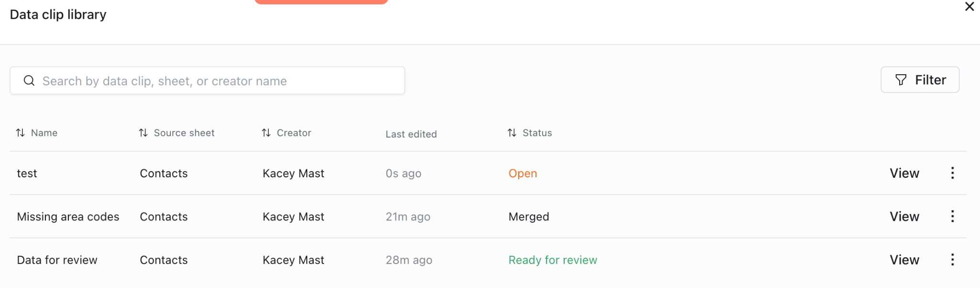Click the Open status of test clip
This screenshot has width=980, height=288.
(x=523, y=173)
